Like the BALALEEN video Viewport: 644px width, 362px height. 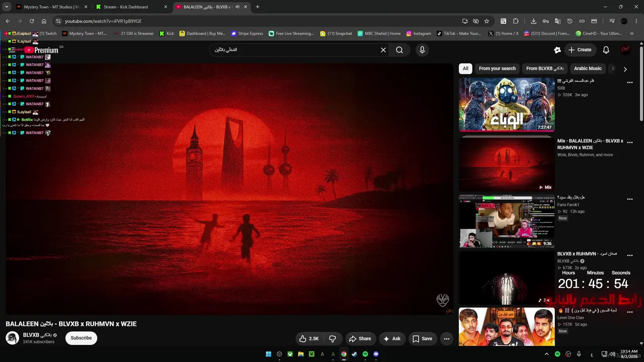[309, 339]
